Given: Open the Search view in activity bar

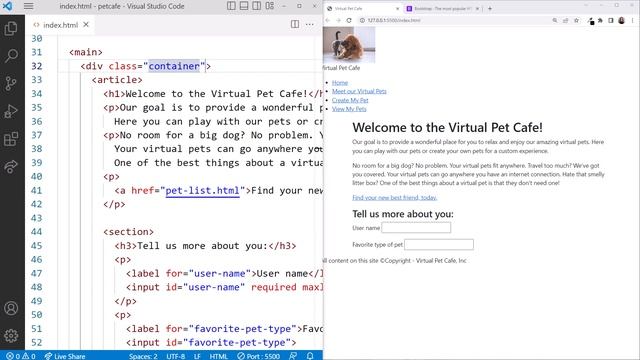Looking at the screenshot, I should (11, 56).
